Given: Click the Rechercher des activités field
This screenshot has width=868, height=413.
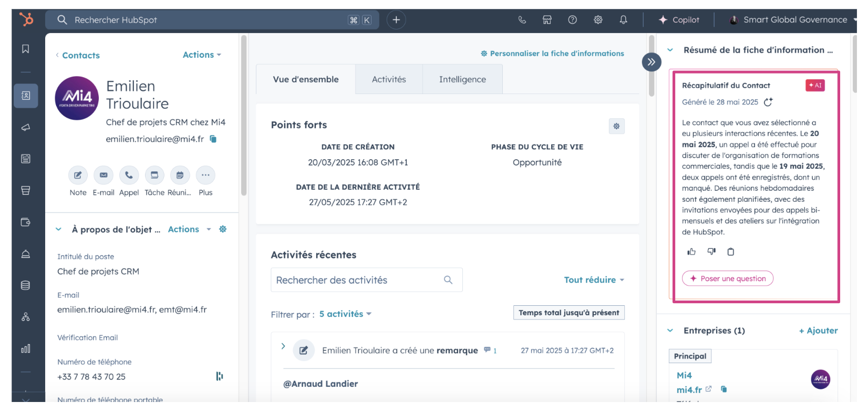Looking at the screenshot, I should [x=357, y=280].
